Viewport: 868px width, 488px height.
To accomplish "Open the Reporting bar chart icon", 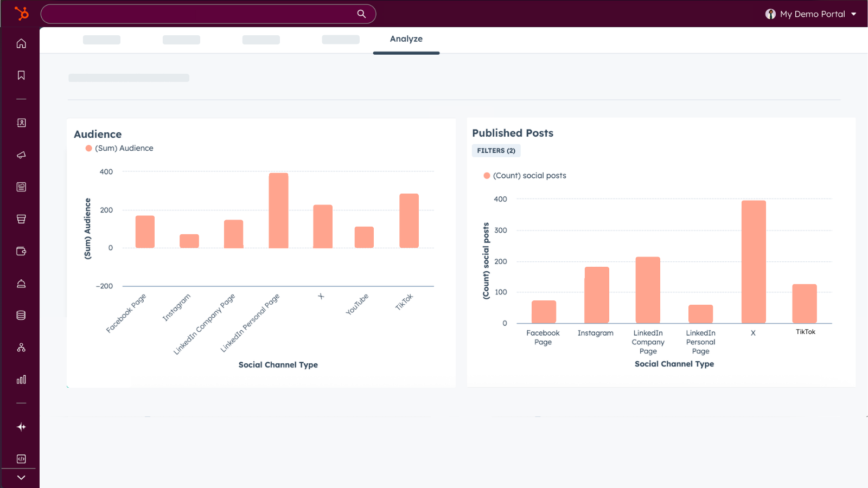I will 21,380.
